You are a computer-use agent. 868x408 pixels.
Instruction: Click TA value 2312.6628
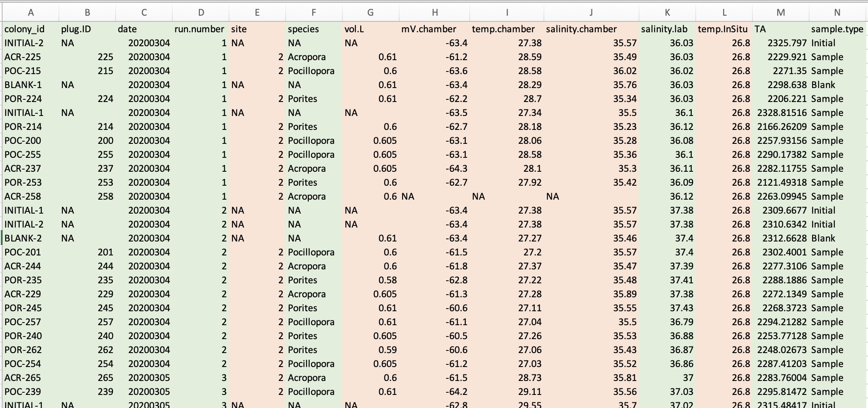[781, 238]
